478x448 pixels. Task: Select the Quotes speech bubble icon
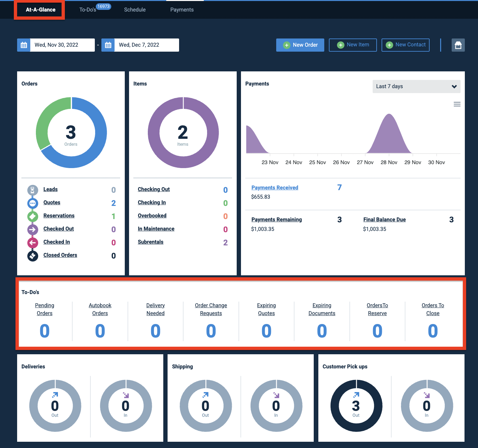pos(33,203)
